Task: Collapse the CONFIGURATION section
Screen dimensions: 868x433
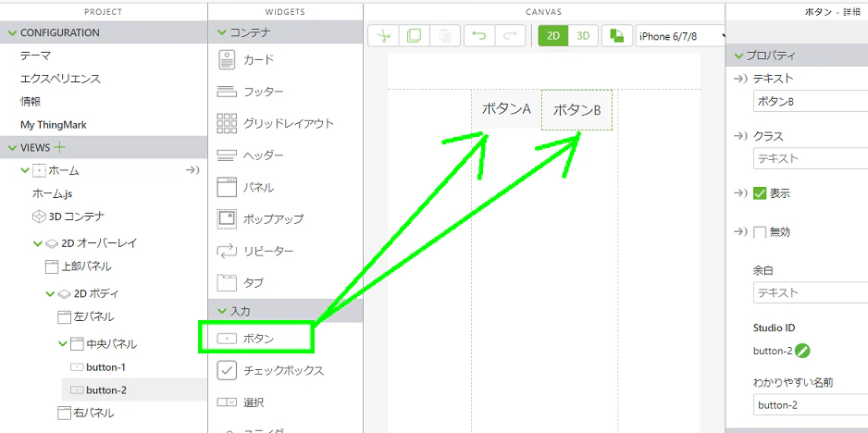Action: click(13, 33)
